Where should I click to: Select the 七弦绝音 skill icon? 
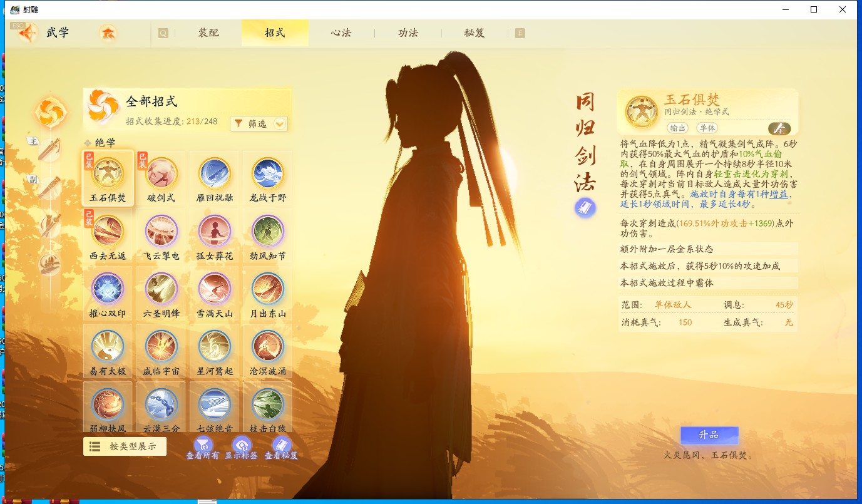215,404
